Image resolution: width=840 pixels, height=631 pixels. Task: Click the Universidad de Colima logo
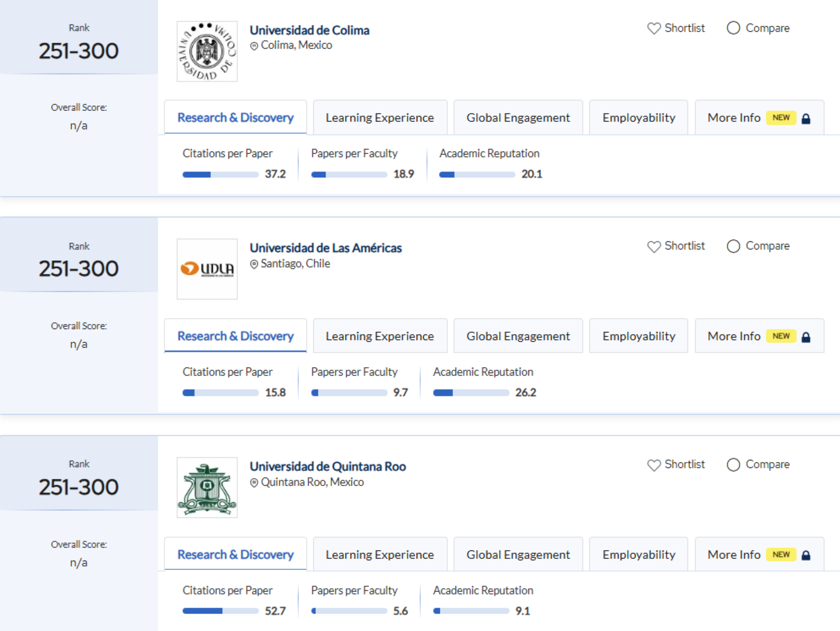coord(207,51)
